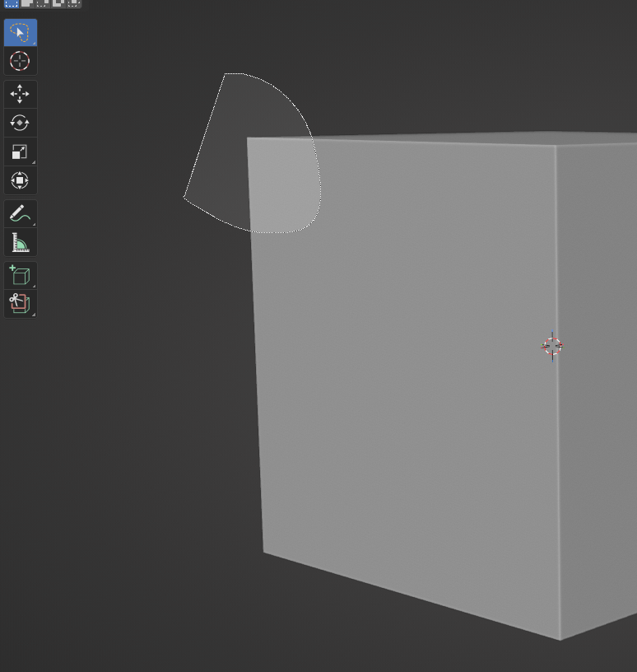The image size is (637, 672).
Task: Choose the Add Cube tool
Action: tap(20, 275)
